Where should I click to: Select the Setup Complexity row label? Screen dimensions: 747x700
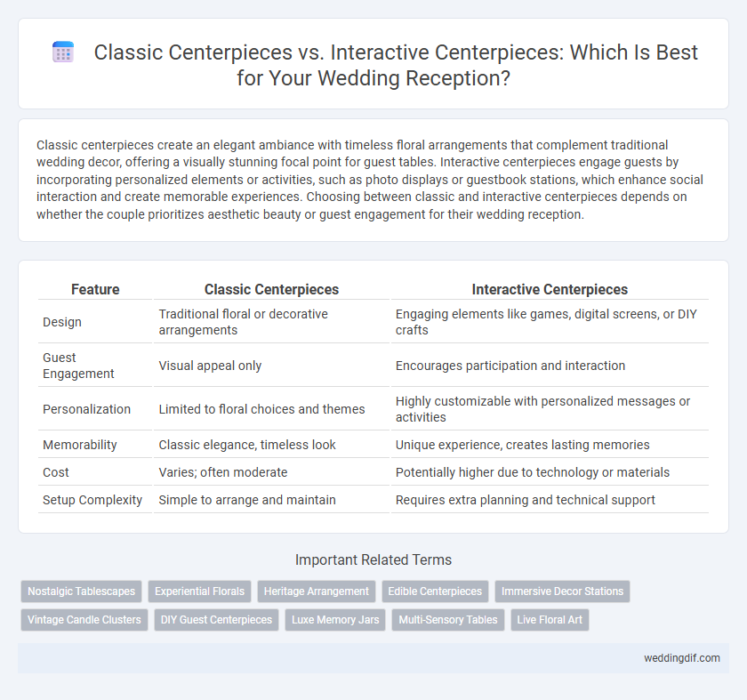pyautogui.click(x=92, y=500)
